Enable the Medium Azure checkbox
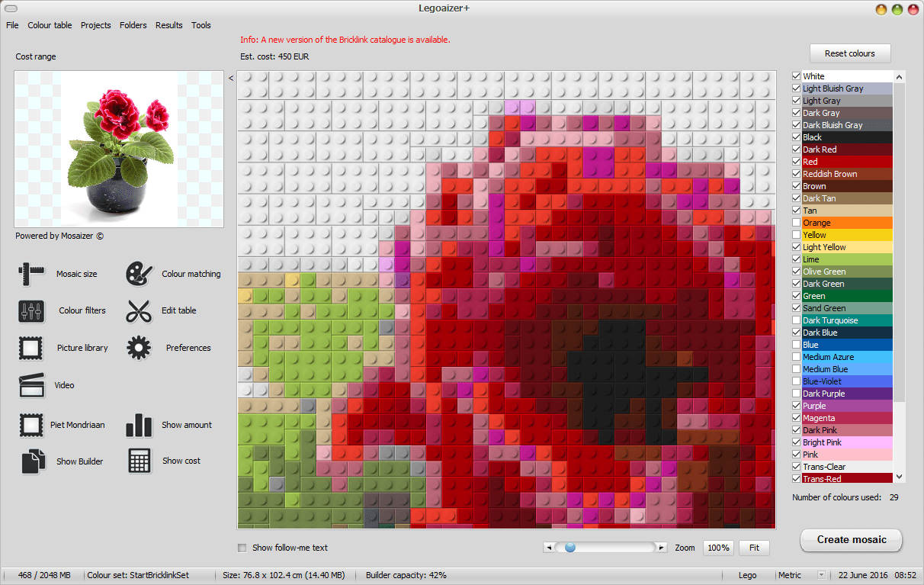The image size is (924, 585). click(797, 357)
